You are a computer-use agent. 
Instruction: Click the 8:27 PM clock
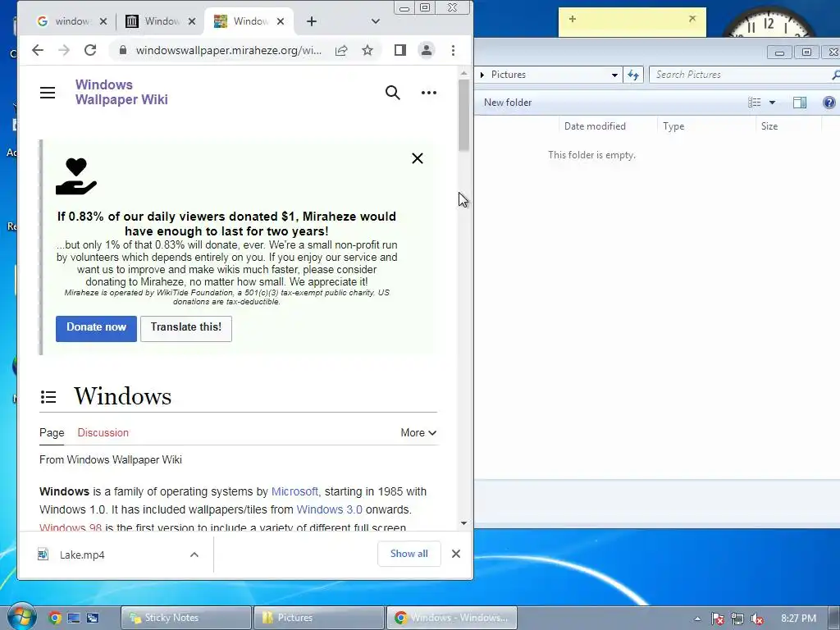(x=798, y=619)
